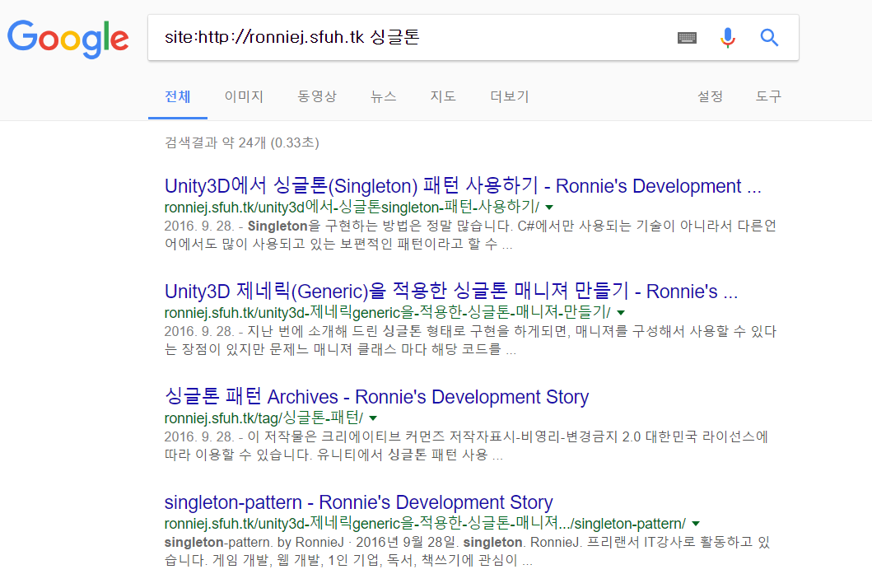Focus the search query input field
Viewport: 872px width, 588px height.
tap(412, 37)
